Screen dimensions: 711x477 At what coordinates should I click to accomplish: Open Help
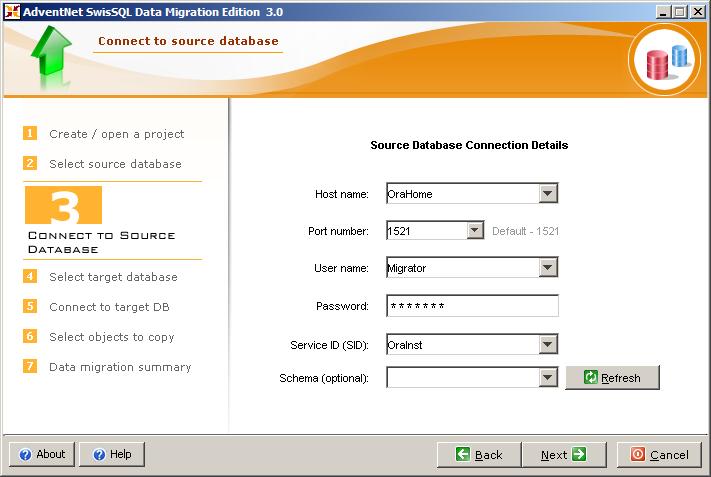(x=112, y=454)
